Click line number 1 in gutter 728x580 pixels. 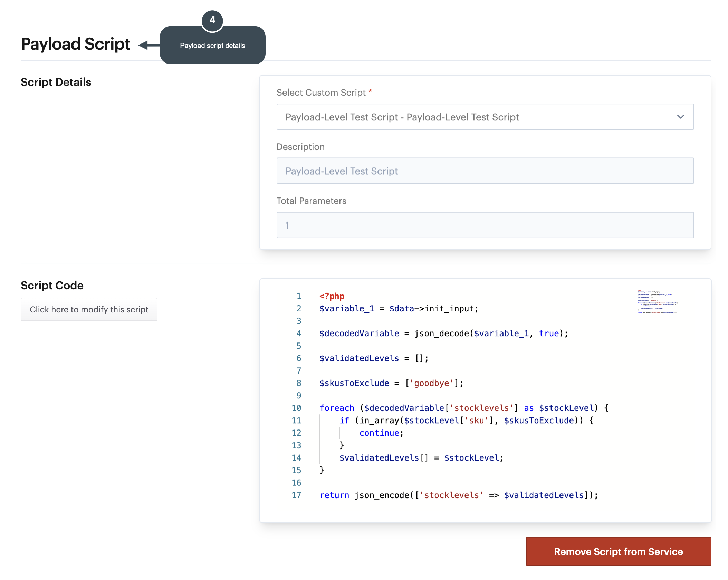[299, 296]
